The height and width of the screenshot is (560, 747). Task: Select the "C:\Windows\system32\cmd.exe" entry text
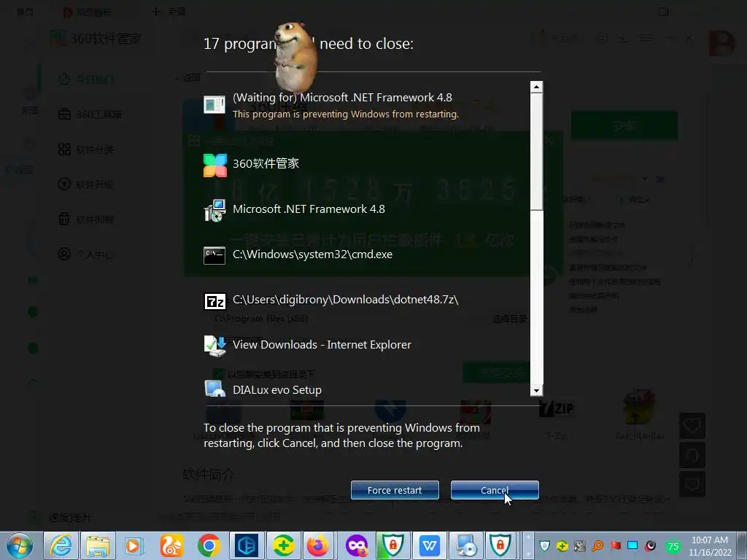click(312, 254)
